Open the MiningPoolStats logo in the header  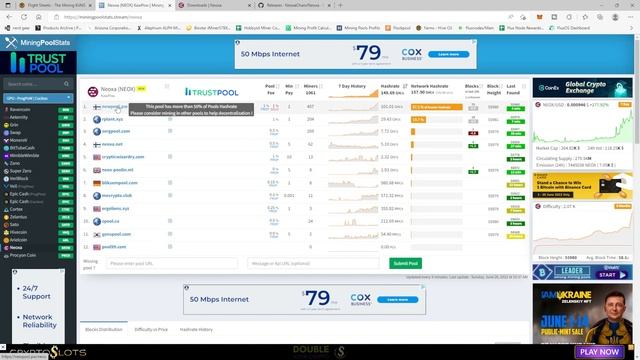pos(38,42)
